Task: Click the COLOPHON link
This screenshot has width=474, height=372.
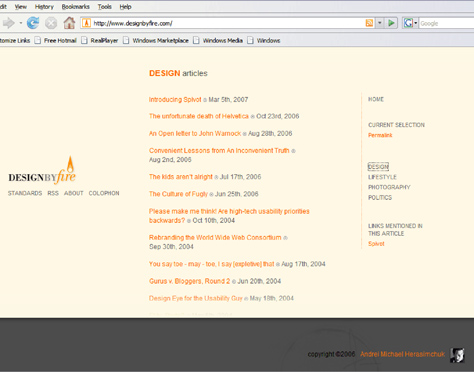Action: pyautogui.click(x=104, y=193)
